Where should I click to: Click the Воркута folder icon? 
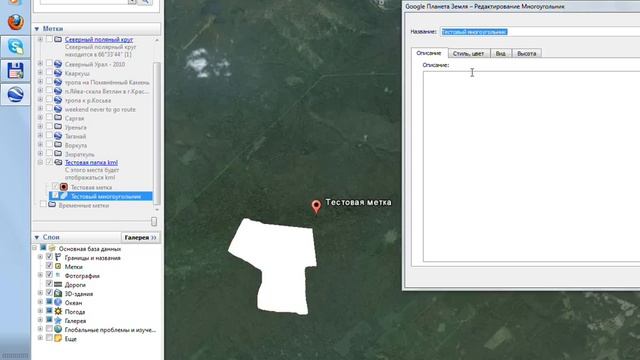coord(58,145)
